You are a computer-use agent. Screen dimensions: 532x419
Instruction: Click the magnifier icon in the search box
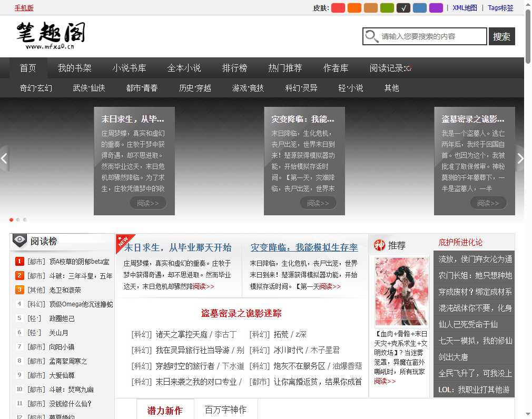coord(372,36)
